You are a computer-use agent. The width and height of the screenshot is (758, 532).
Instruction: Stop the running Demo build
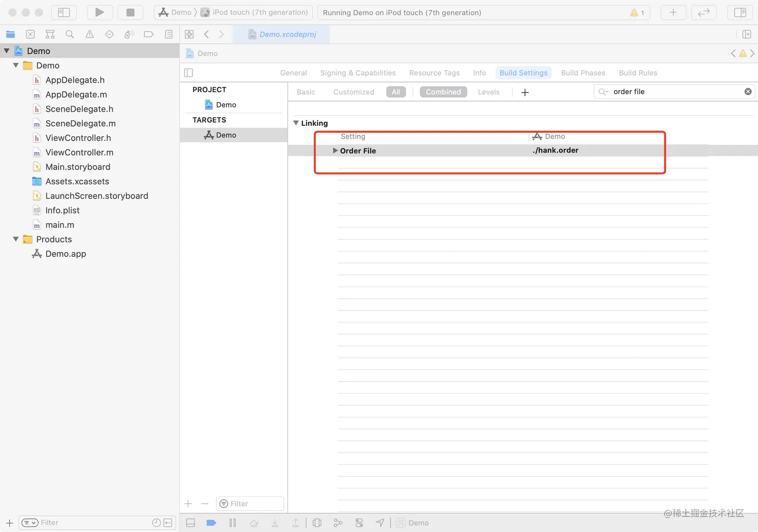pyautogui.click(x=130, y=13)
